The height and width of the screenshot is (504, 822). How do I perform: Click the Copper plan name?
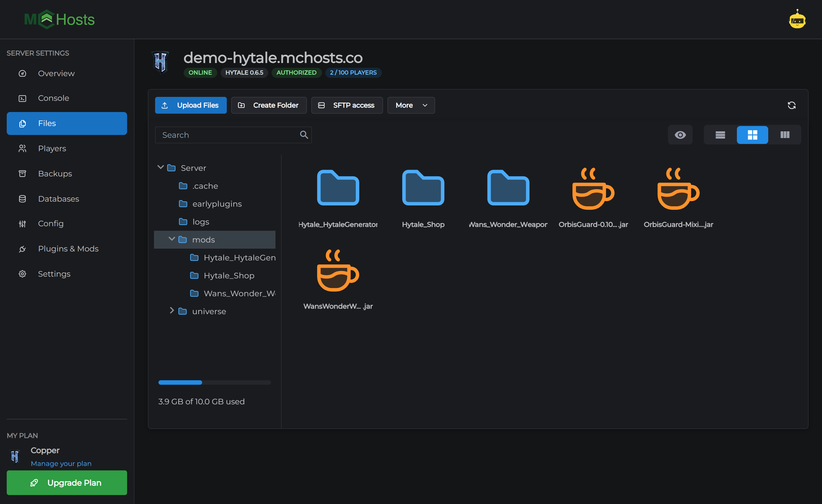coord(45,451)
